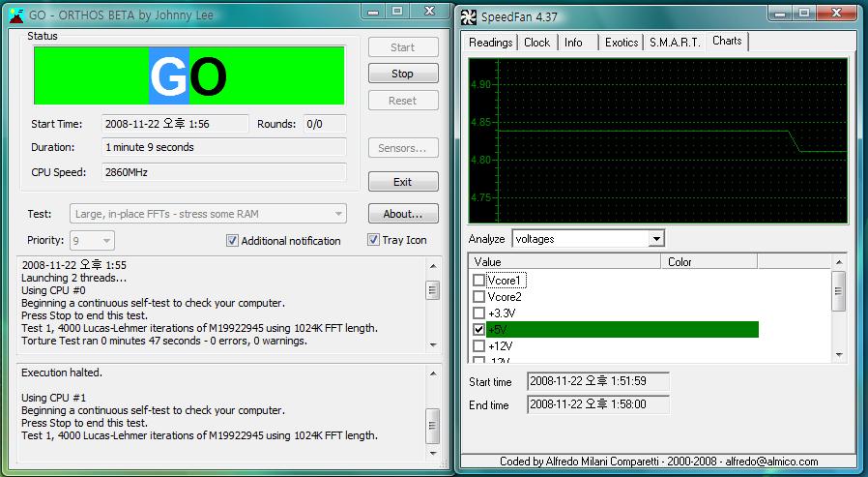Close the SpeedFan window
Screen dimensions: 868x477
pyautogui.click(x=836, y=13)
